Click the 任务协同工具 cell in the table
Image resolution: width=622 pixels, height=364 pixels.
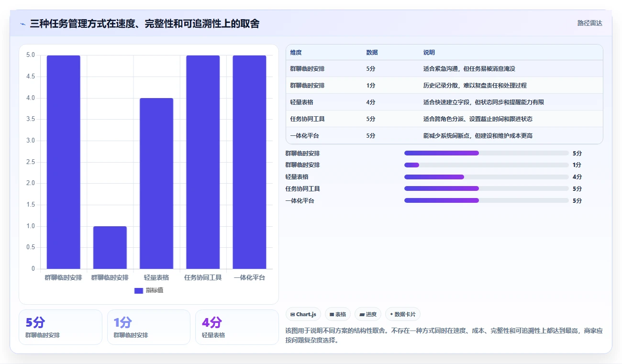[307, 119]
